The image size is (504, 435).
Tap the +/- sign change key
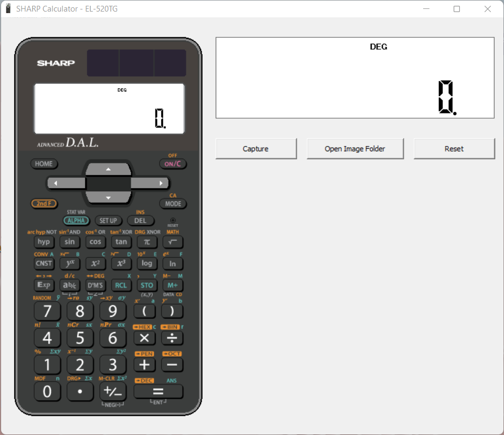pos(113,391)
